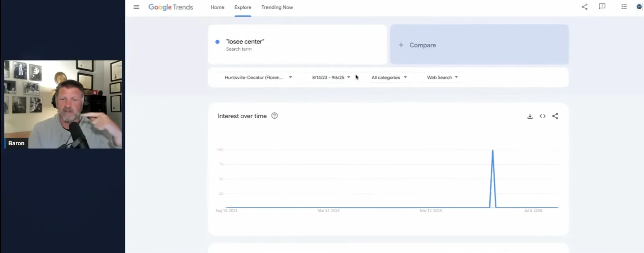Click the "Mar 31, 2024" axis label

[328, 211]
